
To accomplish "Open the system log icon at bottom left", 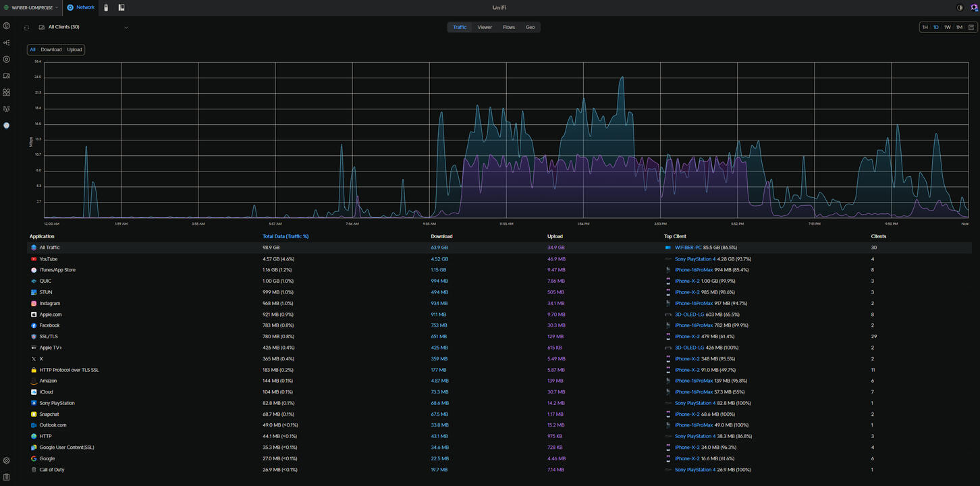I will click(7, 477).
